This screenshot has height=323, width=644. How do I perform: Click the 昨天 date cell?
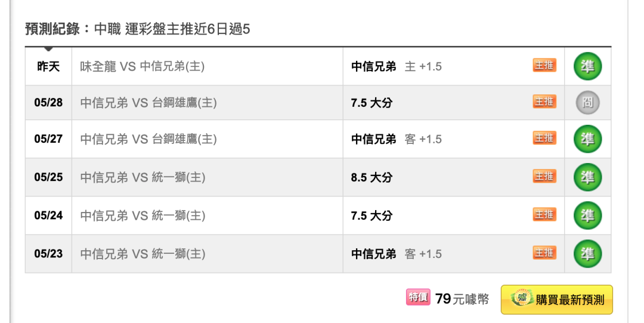pos(48,66)
